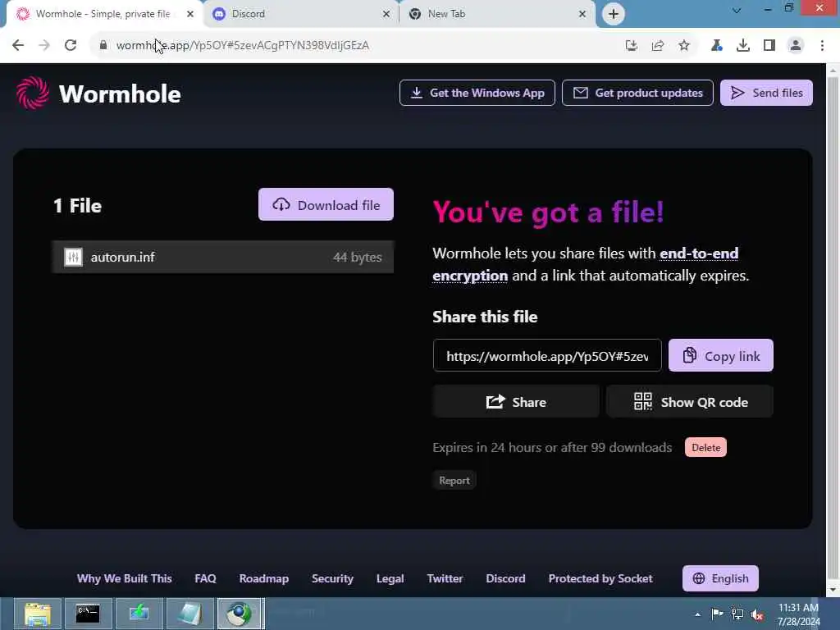Screen dimensions: 840x630
Task: Close the New Tab tab
Action: [x=582, y=14]
